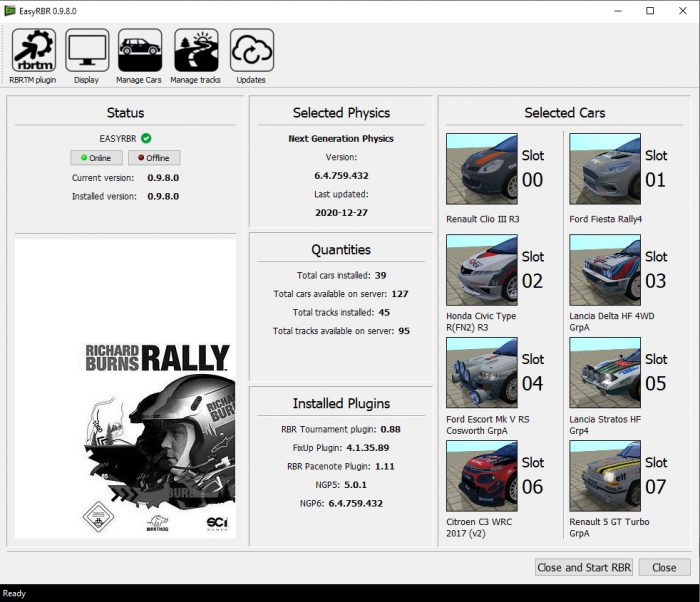Viewport: 700px width, 602px height.
Task: Click the Current version 0.9.8.0 value
Action: pyautogui.click(x=163, y=178)
